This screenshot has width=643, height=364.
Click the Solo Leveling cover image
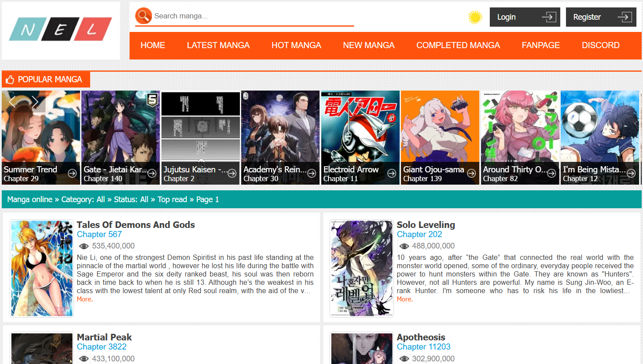362,268
